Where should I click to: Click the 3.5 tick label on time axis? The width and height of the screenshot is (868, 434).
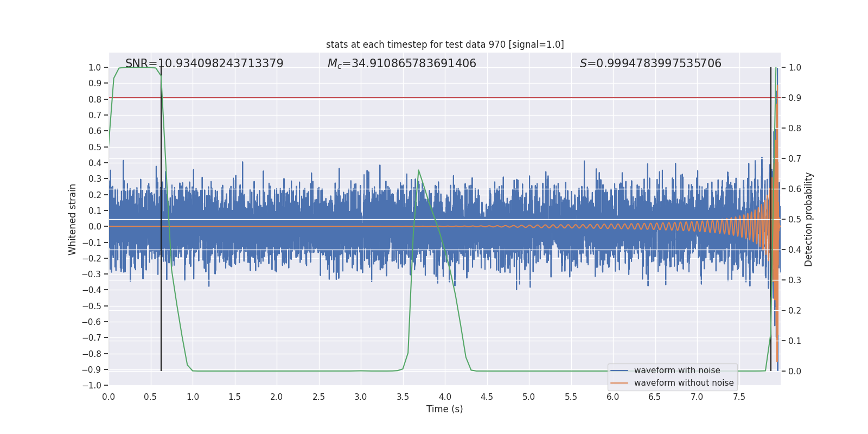(403, 397)
